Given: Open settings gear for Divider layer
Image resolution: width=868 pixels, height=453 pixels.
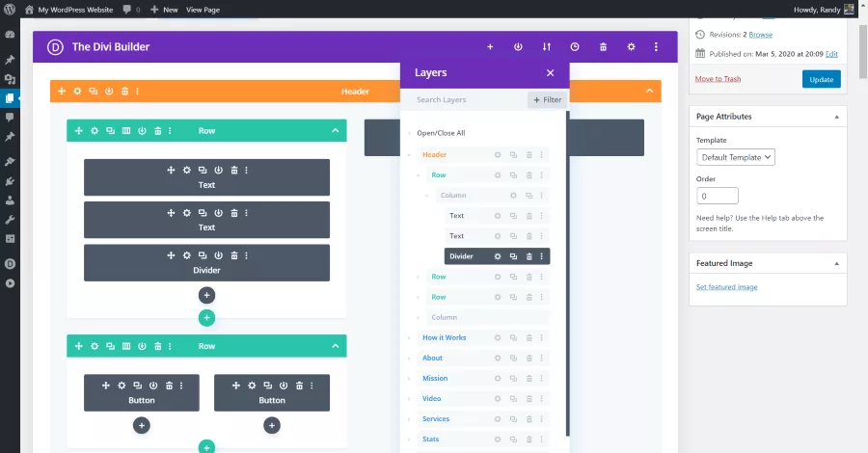Looking at the screenshot, I should tap(498, 256).
